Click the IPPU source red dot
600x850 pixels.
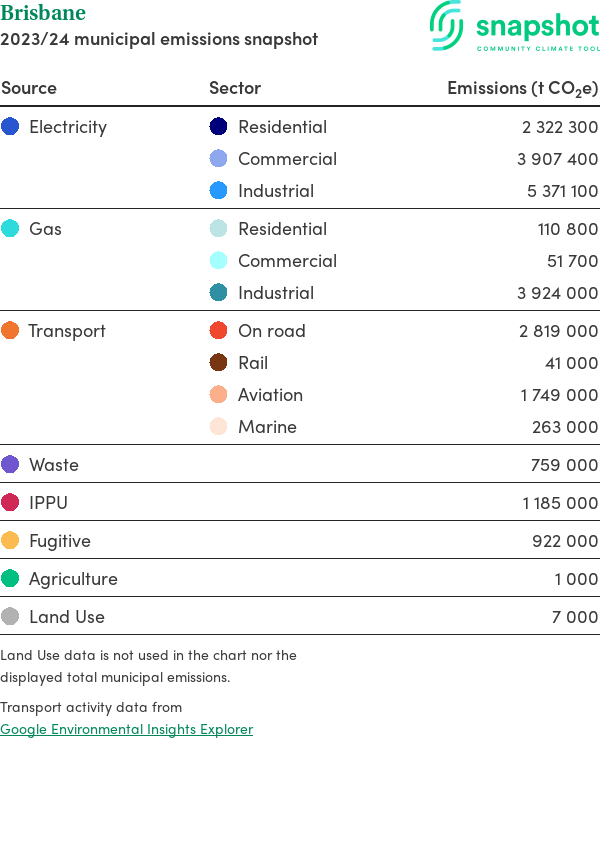(x=10, y=503)
